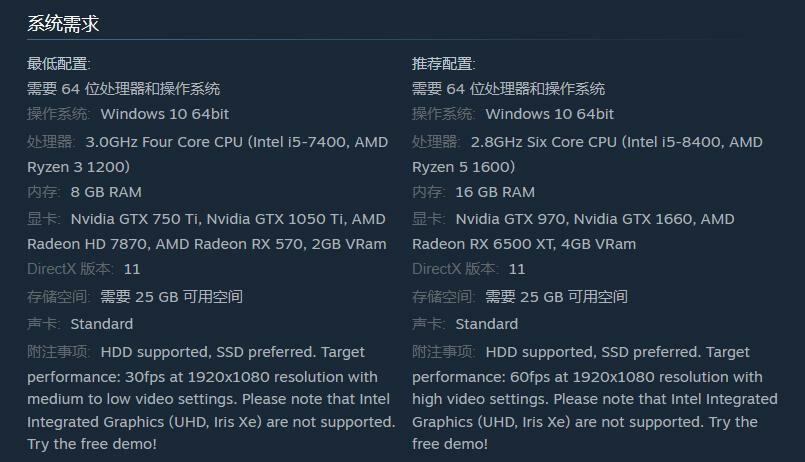Click the 3.0GHz Four Core CPU text
Screen dimensions: 805x462
[x=165, y=142]
